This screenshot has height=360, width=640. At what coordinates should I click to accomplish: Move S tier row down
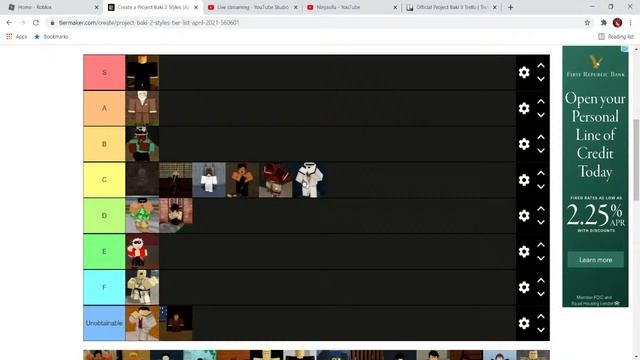click(x=541, y=79)
